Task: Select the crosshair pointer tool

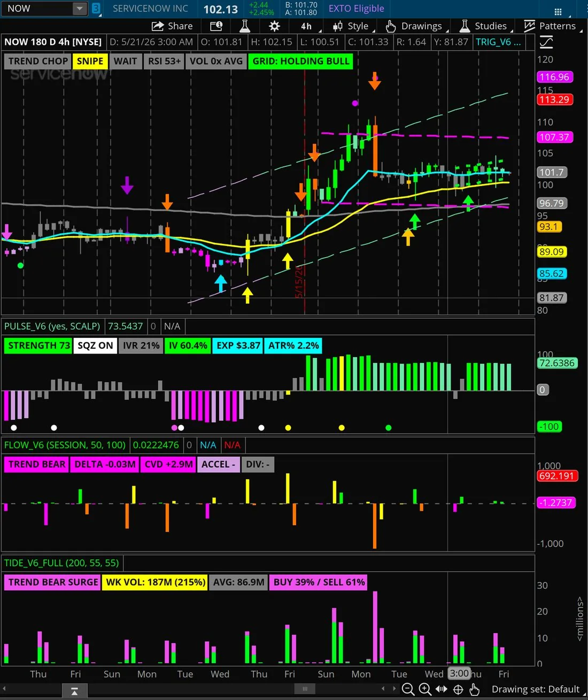Action: click(458, 689)
